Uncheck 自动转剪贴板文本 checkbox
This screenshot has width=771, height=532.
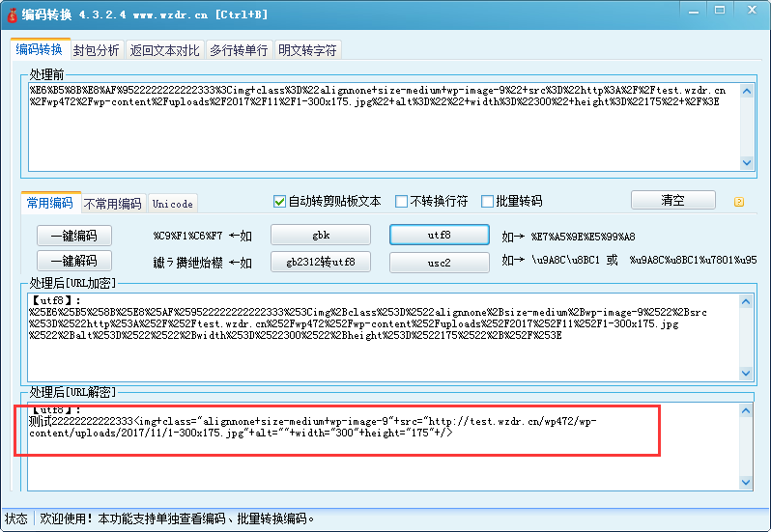(279, 202)
